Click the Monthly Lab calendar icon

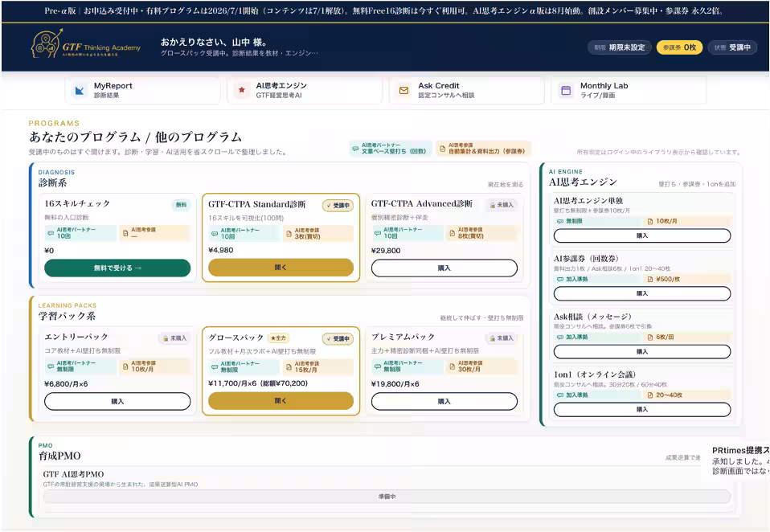point(566,90)
